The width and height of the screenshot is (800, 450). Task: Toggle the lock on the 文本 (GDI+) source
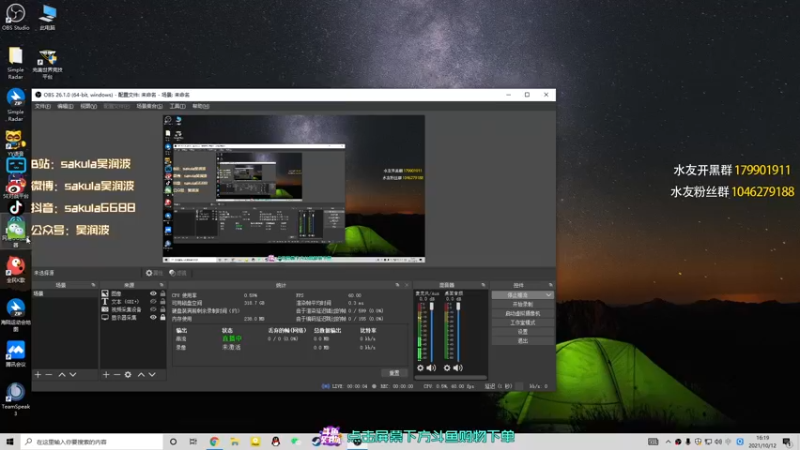[163, 302]
